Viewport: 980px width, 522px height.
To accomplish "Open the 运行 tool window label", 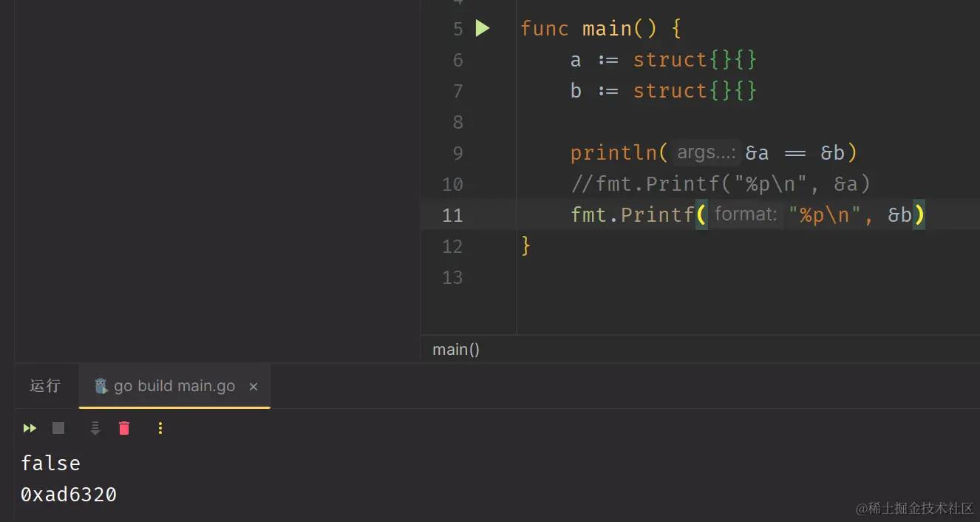I will pos(45,386).
